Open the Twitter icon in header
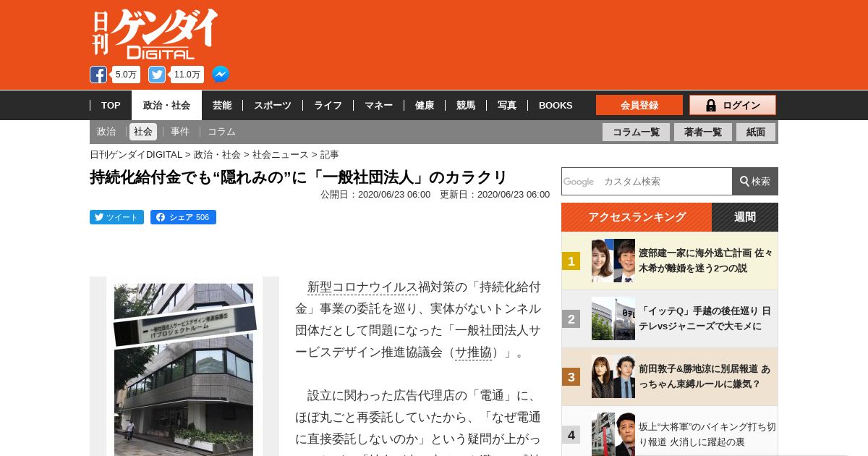The image size is (868, 456). [157, 75]
